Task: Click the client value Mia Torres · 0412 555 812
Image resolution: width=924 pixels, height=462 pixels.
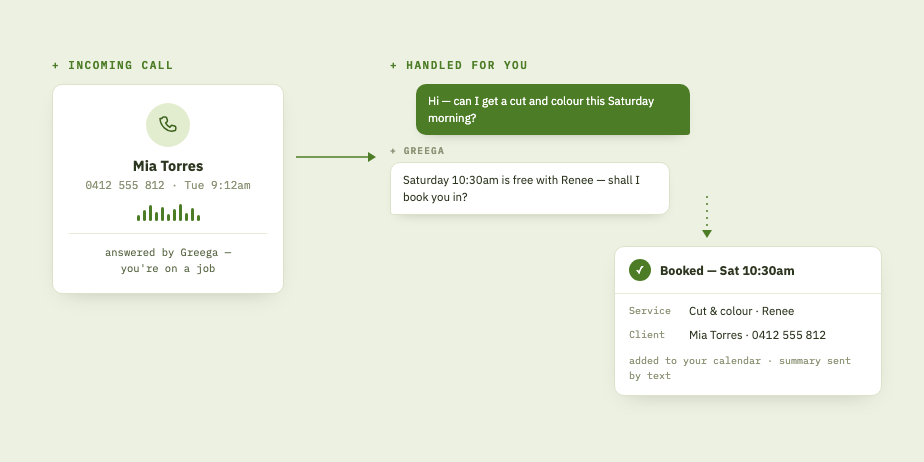Action: tap(757, 335)
